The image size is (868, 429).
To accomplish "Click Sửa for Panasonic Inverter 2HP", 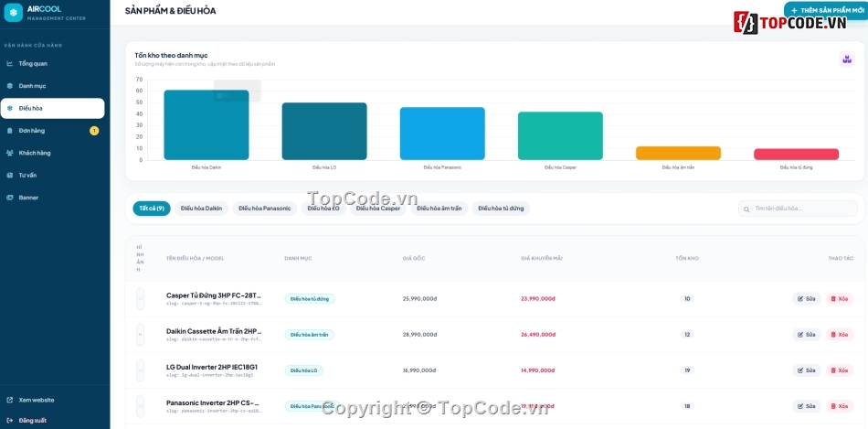I will click(x=806, y=406).
